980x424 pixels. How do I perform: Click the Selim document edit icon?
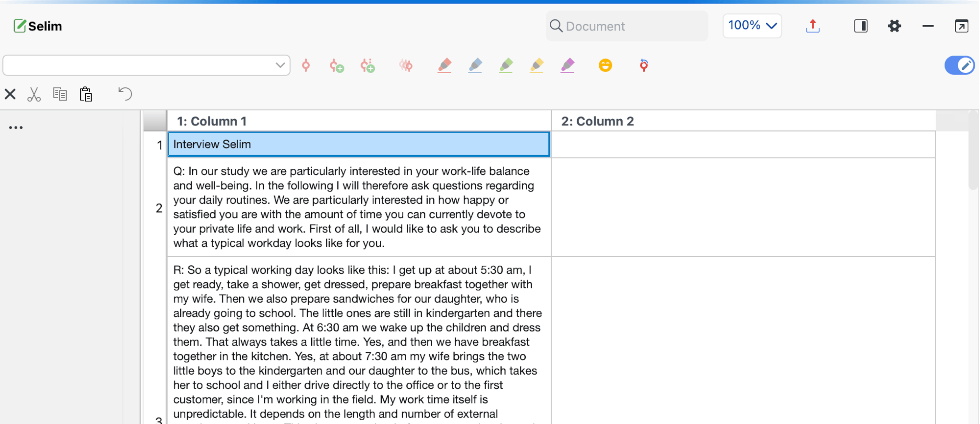(x=20, y=26)
